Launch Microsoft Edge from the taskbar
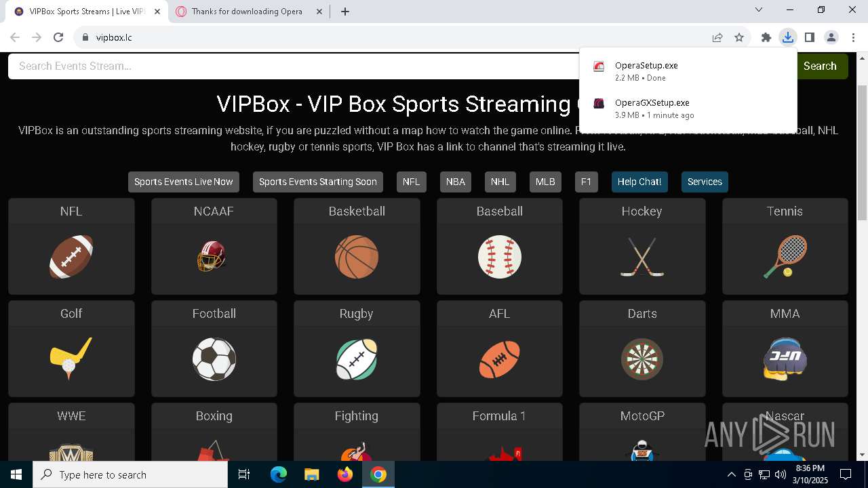Screen dimensions: 868x488 tap(279, 474)
